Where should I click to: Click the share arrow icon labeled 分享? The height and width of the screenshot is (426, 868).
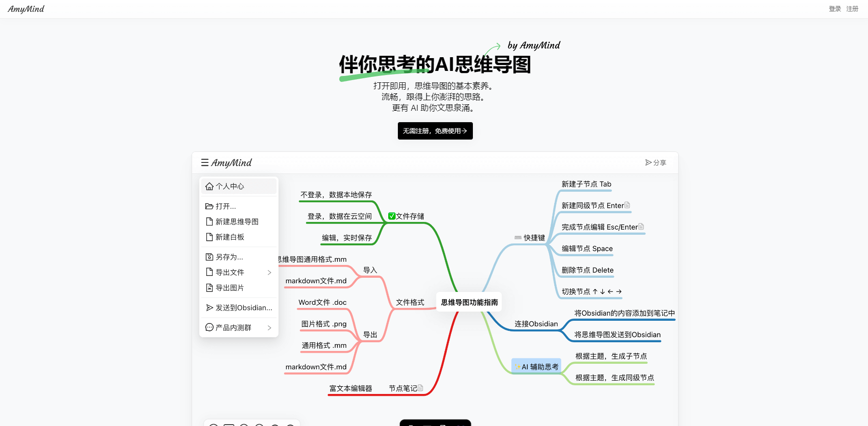648,162
